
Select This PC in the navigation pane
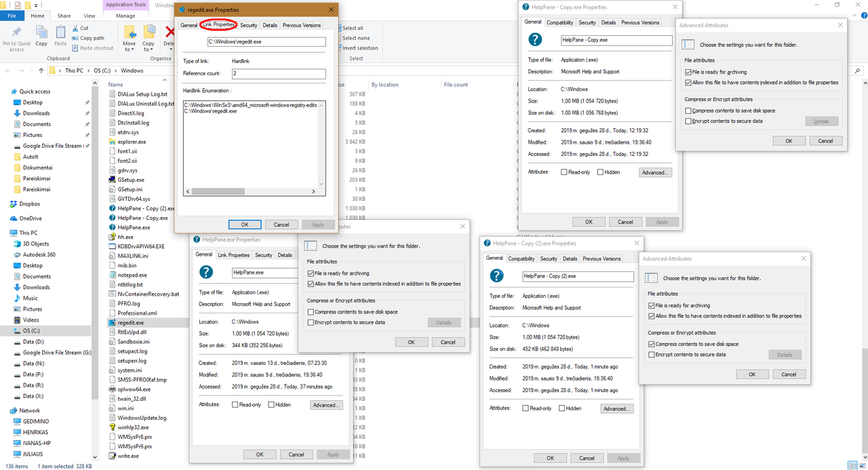pyautogui.click(x=28, y=233)
